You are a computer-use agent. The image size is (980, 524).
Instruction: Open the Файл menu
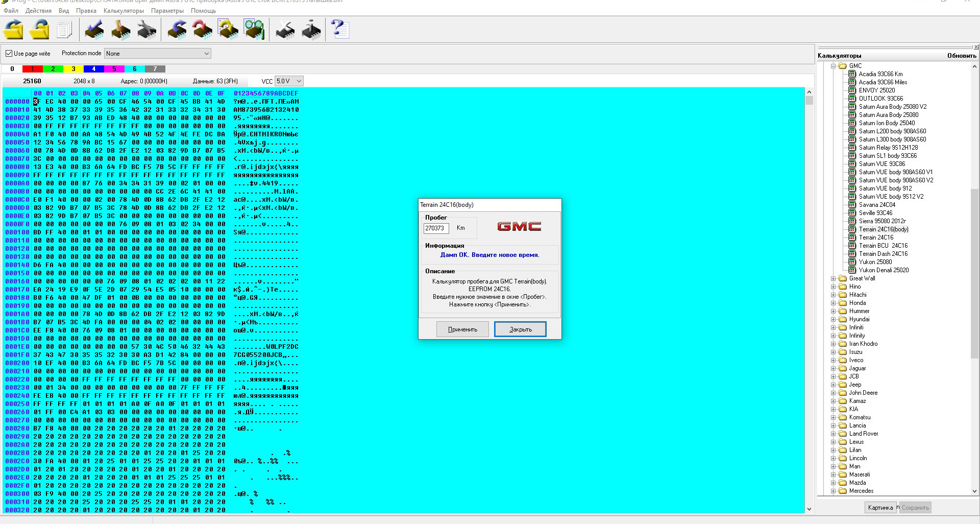pyautogui.click(x=11, y=11)
